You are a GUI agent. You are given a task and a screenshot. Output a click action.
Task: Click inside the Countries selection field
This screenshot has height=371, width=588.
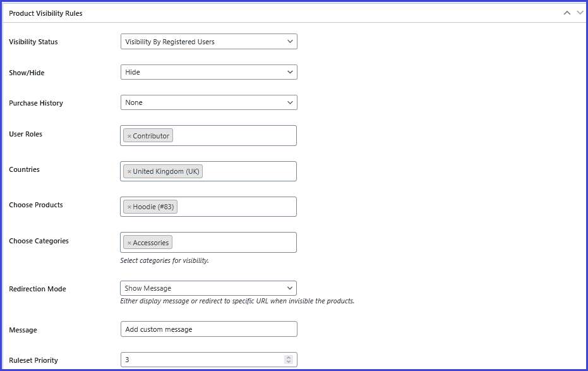point(249,171)
